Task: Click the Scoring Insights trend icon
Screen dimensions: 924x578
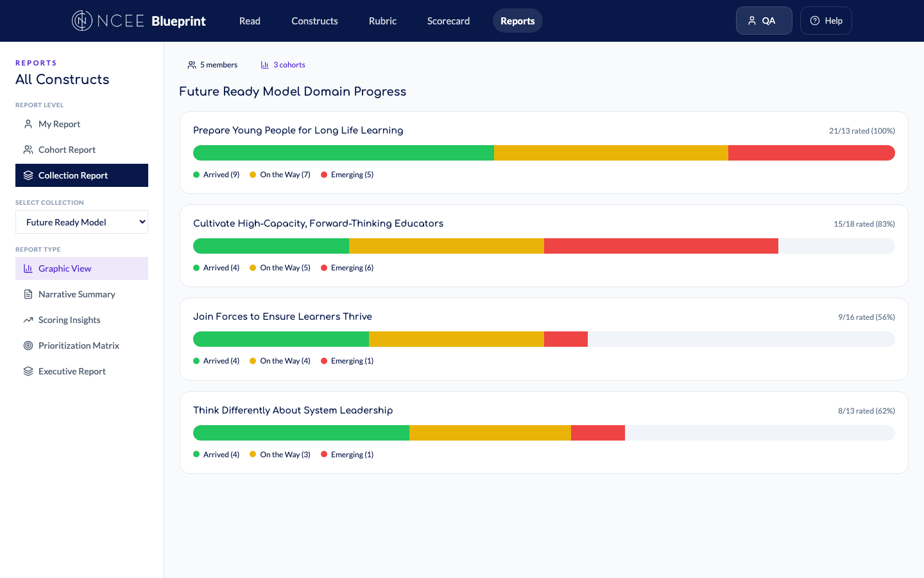Action: (x=28, y=320)
